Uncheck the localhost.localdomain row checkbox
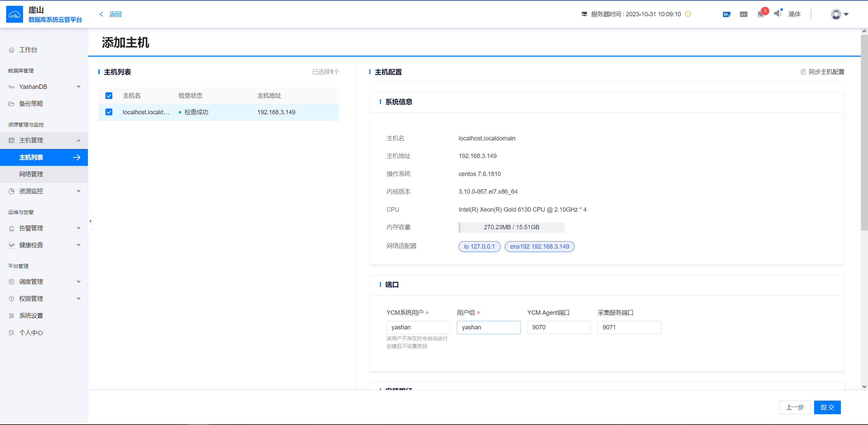The height and width of the screenshot is (425, 868). point(109,112)
